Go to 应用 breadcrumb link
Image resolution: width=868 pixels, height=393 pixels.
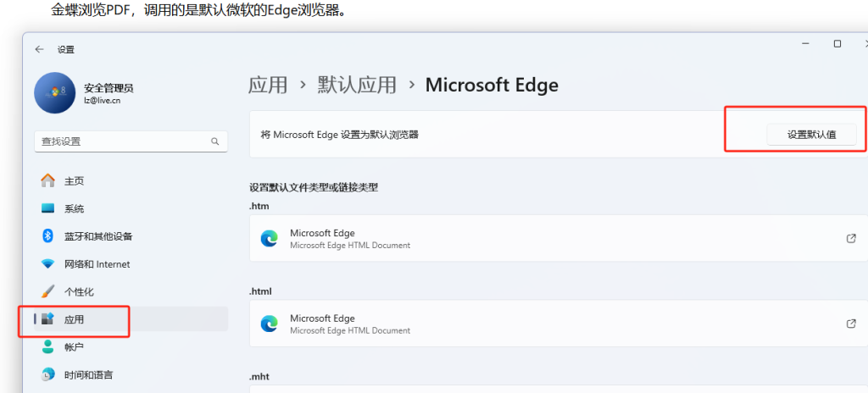click(x=268, y=86)
